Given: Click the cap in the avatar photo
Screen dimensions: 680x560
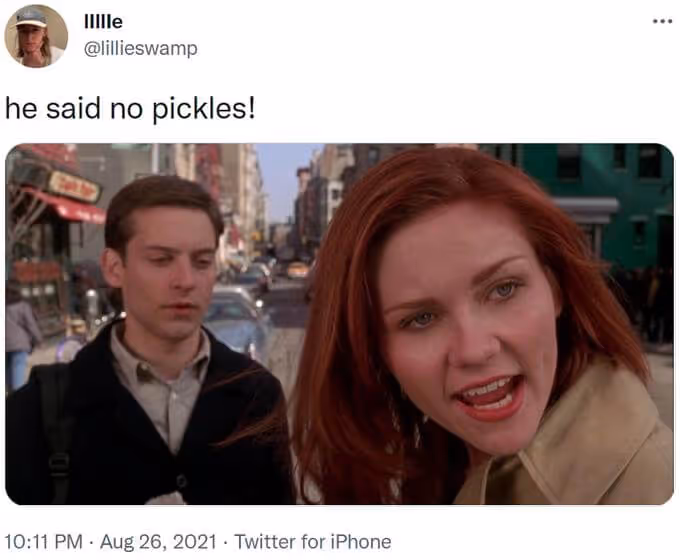Looking at the screenshot, I should pos(30,17).
